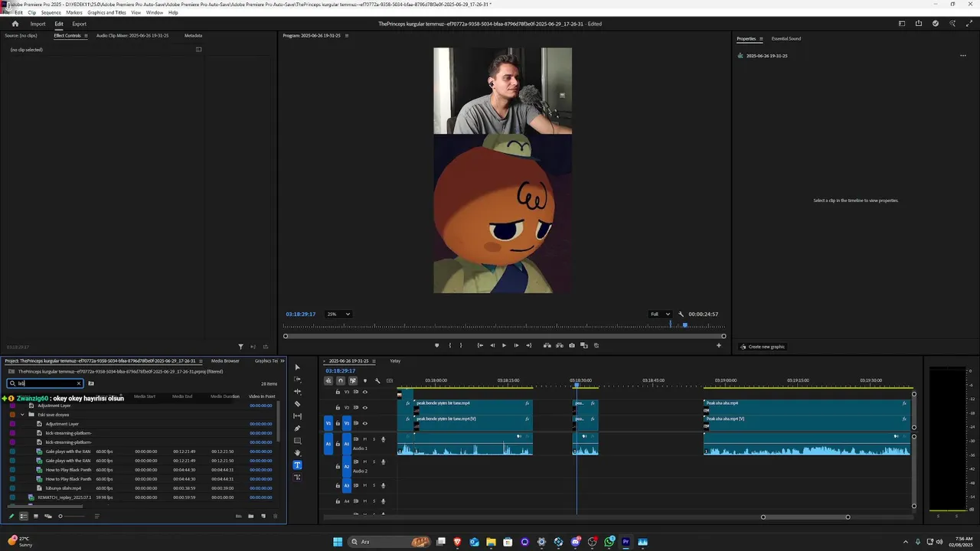This screenshot has height=551, width=980.
Task: Open Quick Export icon in top right
Action: pyautogui.click(x=918, y=24)
